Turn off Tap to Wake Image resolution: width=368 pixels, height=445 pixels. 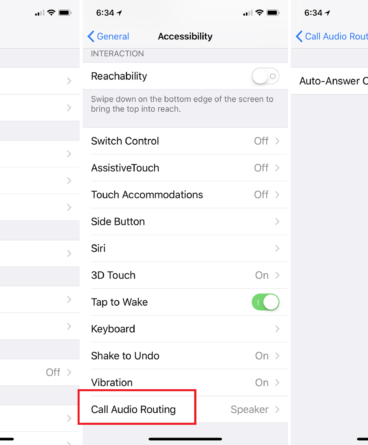point(265,302)
